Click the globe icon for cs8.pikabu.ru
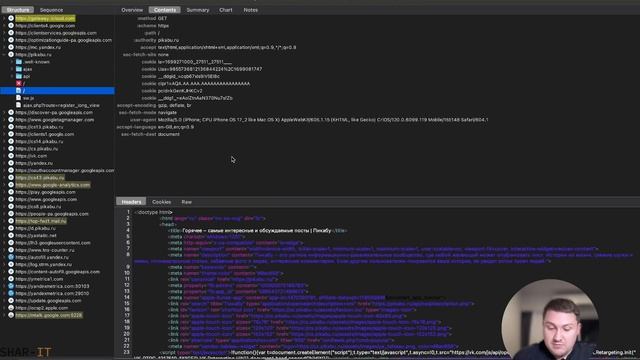The height and width of the screenshot is (360, 640). click(11, 207)
